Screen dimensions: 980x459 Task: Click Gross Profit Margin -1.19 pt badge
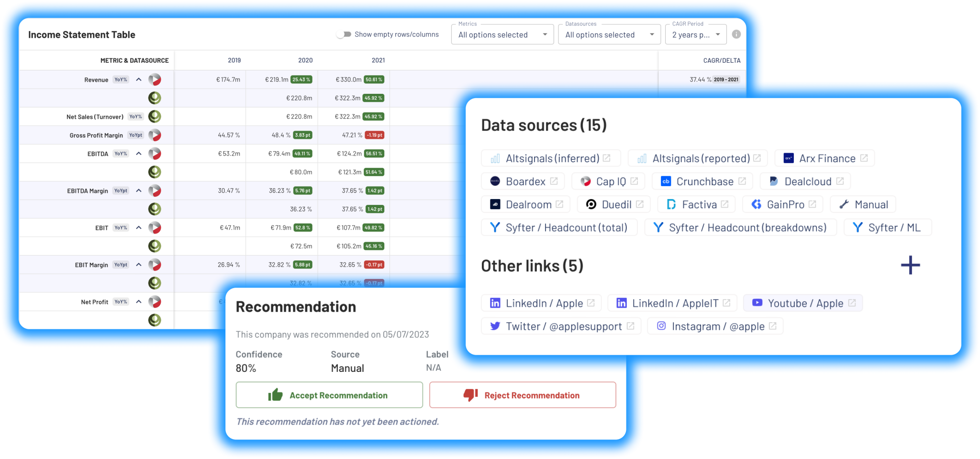click(375, 135)
